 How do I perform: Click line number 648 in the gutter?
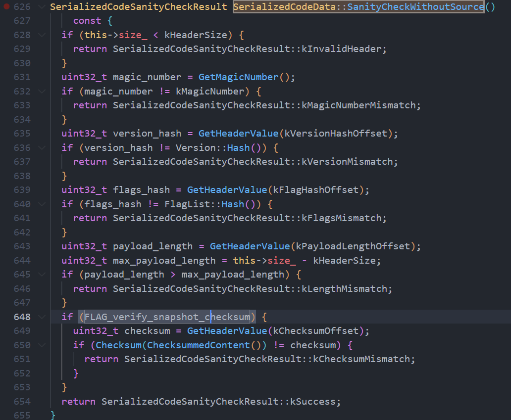point(22,317)
